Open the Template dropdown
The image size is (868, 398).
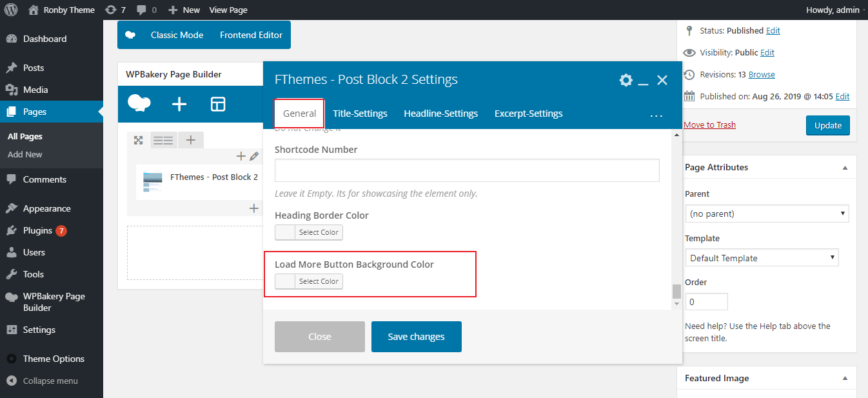(x=762, y=258)
